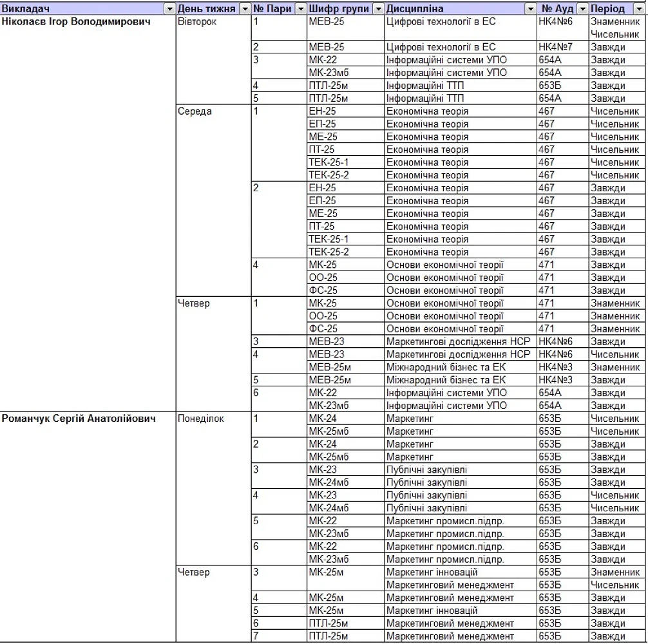
Task: Open the День тижня filter dropdown arrow
Action: click(245, 9)
